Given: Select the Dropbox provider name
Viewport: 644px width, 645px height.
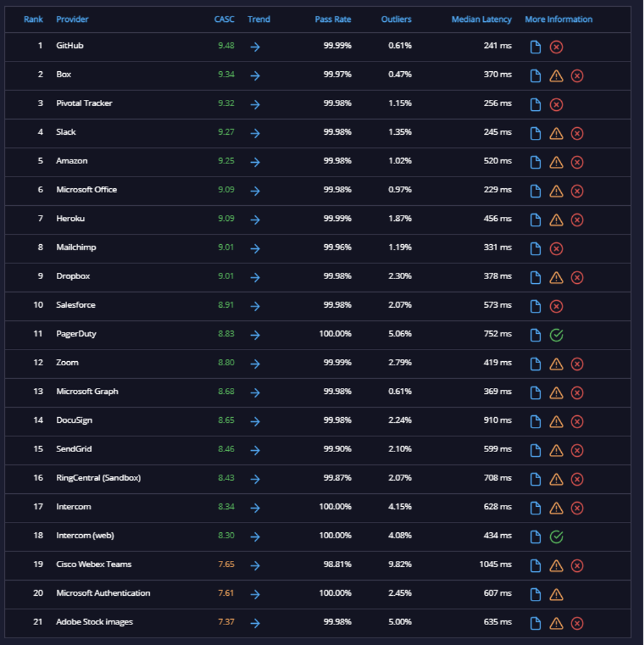Looking at the screenshot, I should [73, 276].
